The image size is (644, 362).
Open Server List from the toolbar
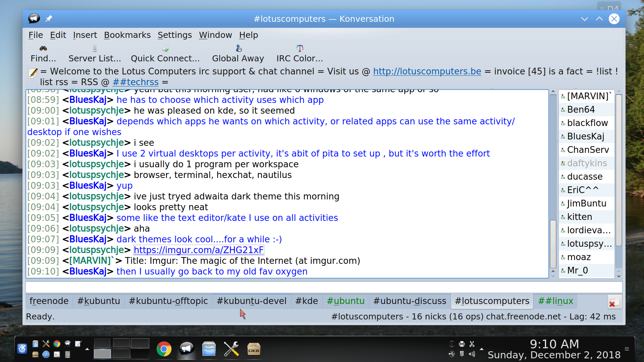95,53
